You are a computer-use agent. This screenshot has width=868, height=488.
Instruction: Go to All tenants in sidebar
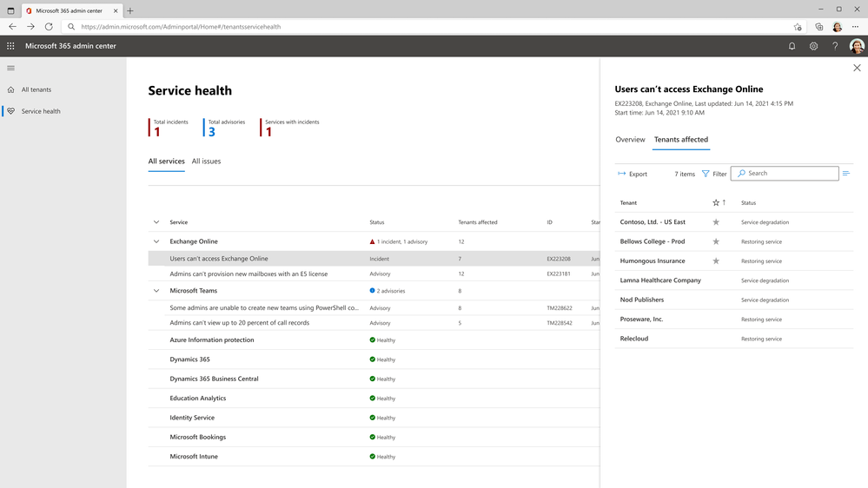pyautogui.click(x=36, y=89)
